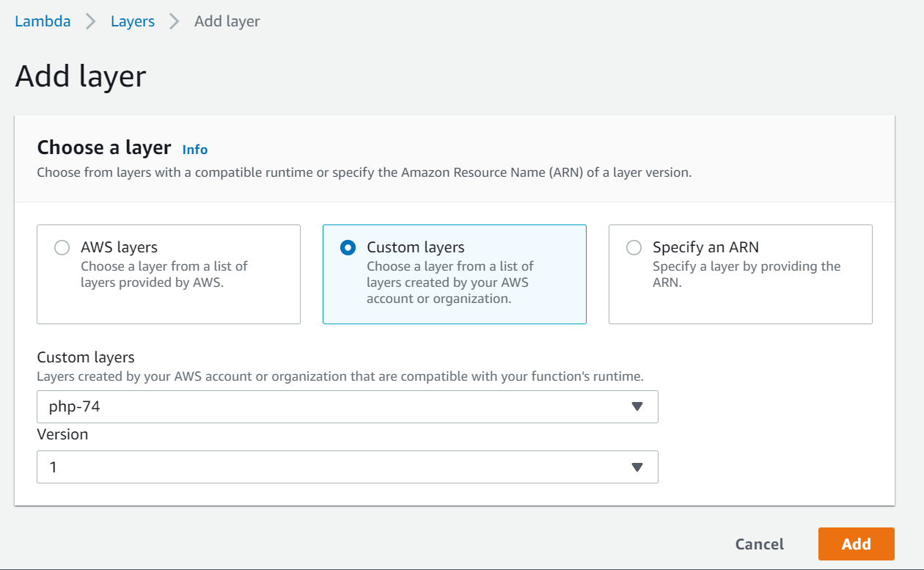924x570 pixels.
Task: Click the arrow icon on the Version dropdown
Action: (x=637, y=467)
